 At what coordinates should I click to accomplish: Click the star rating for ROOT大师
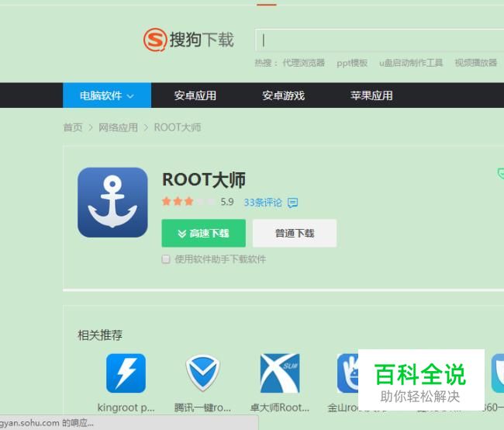coord(188,202)
